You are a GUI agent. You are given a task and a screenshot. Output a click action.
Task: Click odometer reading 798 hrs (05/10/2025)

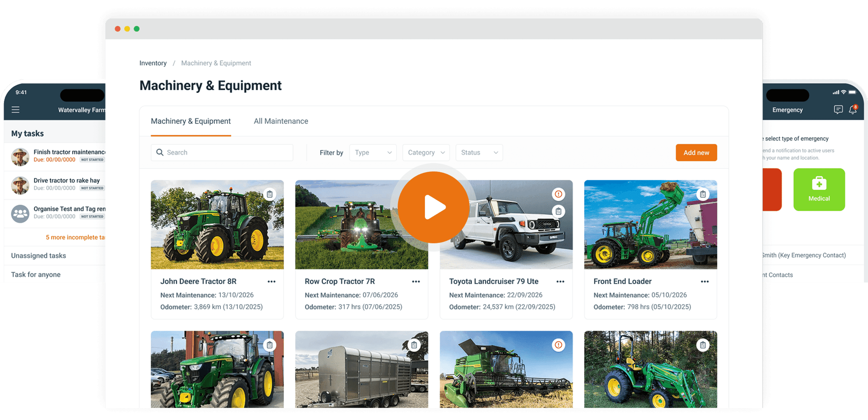[659, 307]
